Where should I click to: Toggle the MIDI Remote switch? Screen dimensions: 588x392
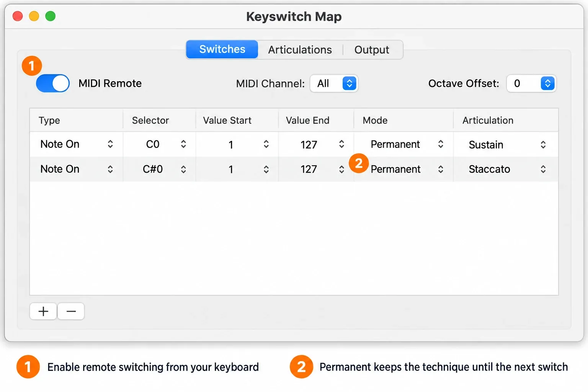point(53,83)
